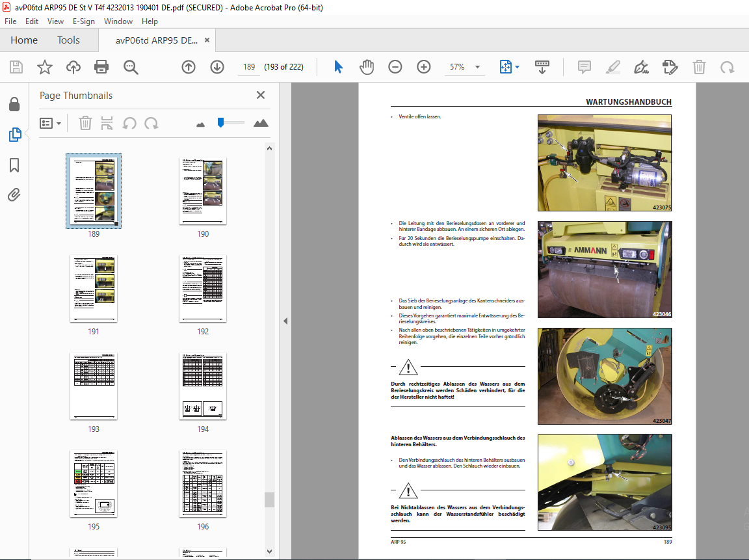This screenshot has height=560, width=749.
Task: Select page 194 thumbnail
Action: 203,386
